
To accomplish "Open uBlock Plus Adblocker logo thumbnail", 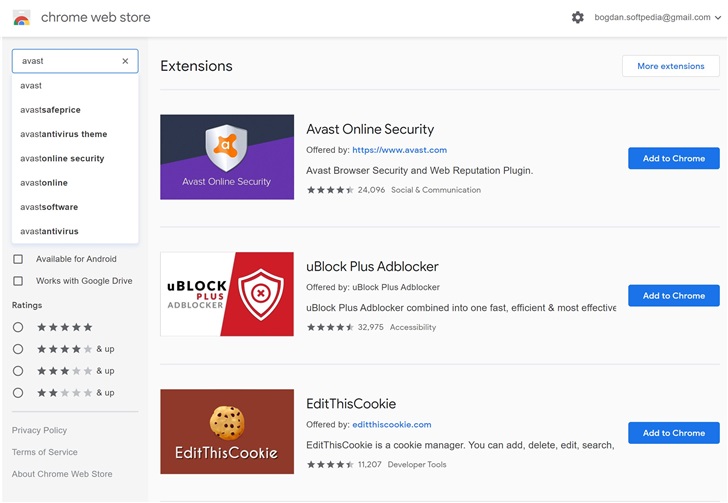I will (x=227, y=294).
